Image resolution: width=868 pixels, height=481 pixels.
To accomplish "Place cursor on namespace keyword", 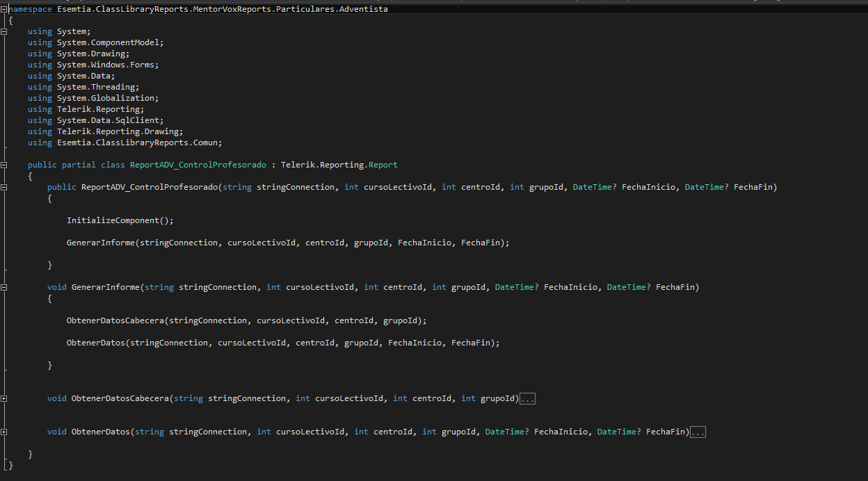I will (x=30, y=9).
